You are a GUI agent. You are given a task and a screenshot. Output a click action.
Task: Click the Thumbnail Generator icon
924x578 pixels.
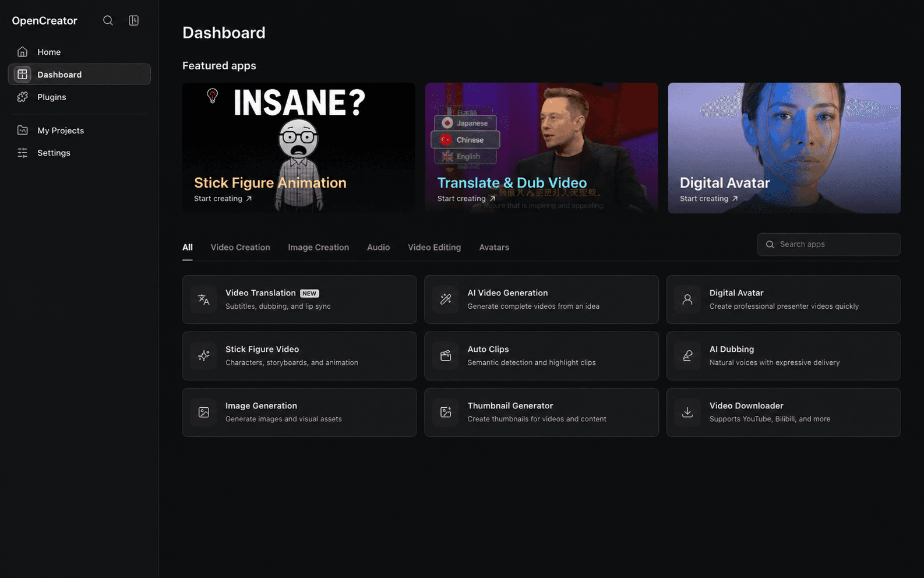(446, 412)
